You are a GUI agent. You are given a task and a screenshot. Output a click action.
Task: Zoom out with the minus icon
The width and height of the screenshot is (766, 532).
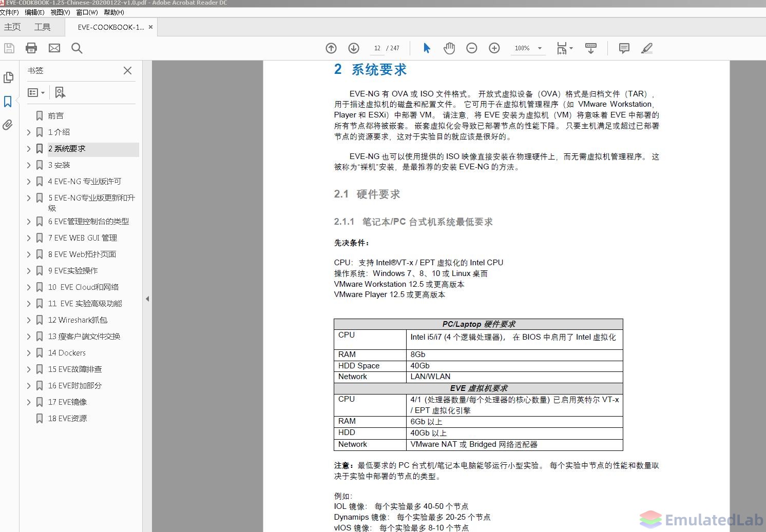472,48
